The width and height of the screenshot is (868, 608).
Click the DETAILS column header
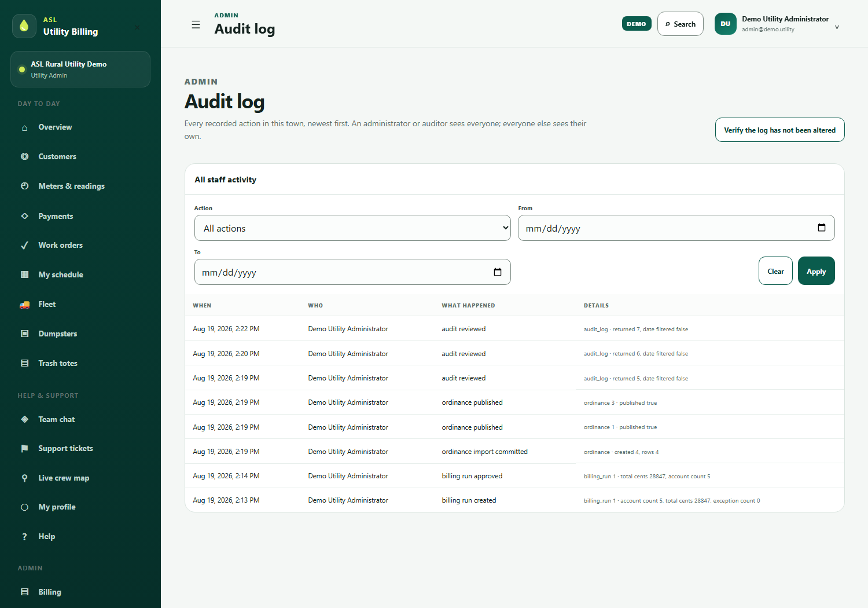click(x=596, y=306)
